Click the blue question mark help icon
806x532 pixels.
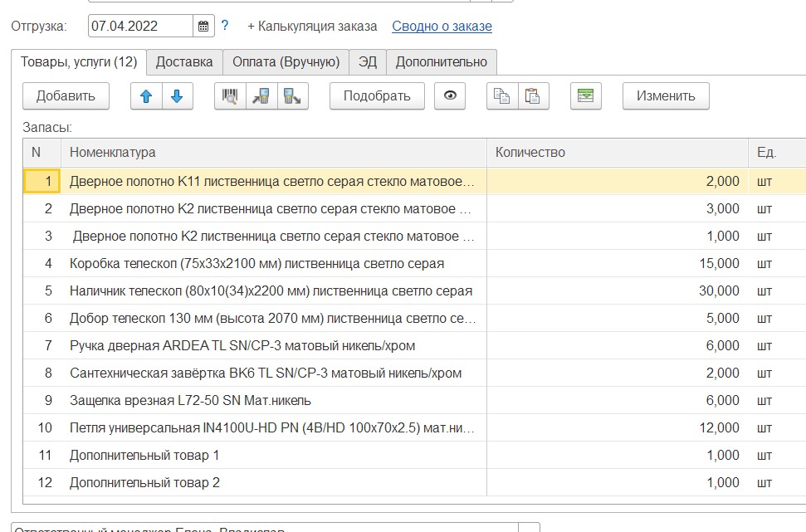coord(225,26)
